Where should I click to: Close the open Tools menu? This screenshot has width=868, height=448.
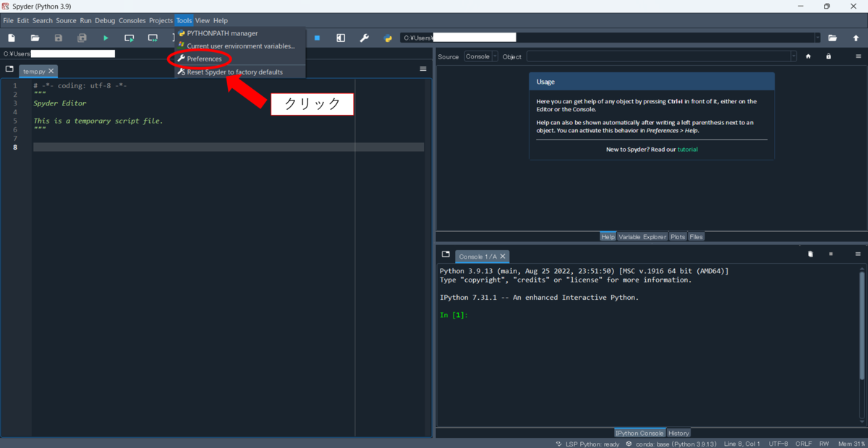(x=184, y=20)
